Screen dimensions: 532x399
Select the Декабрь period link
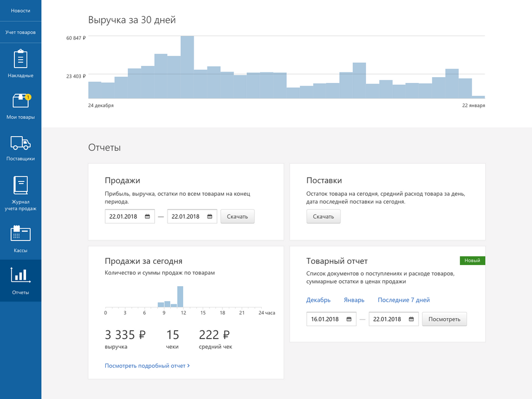(318, 300)
